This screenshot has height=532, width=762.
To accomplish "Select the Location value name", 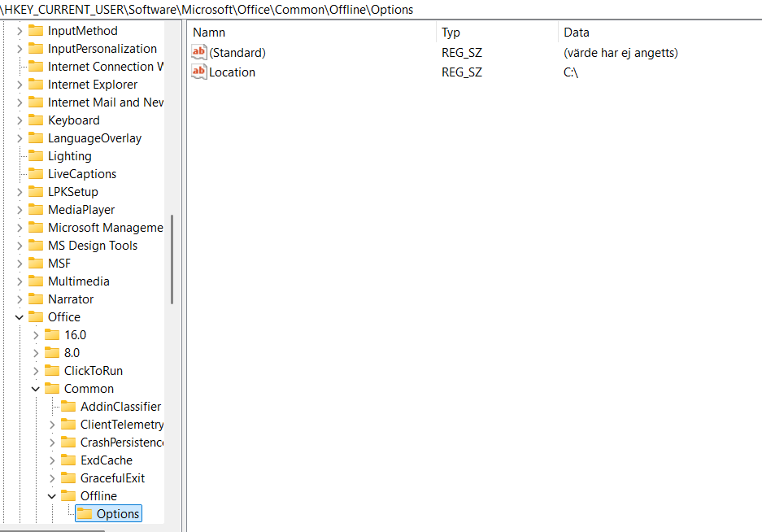I will point(232,72).
